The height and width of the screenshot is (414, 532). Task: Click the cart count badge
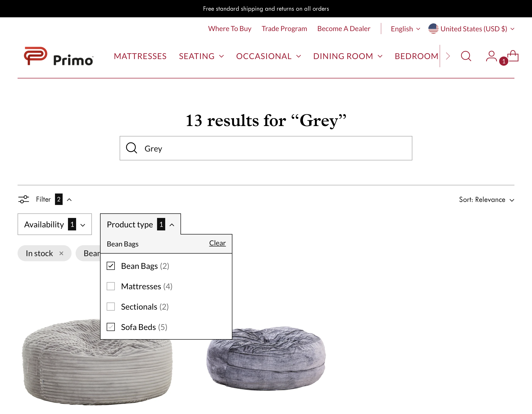[504, 61]
